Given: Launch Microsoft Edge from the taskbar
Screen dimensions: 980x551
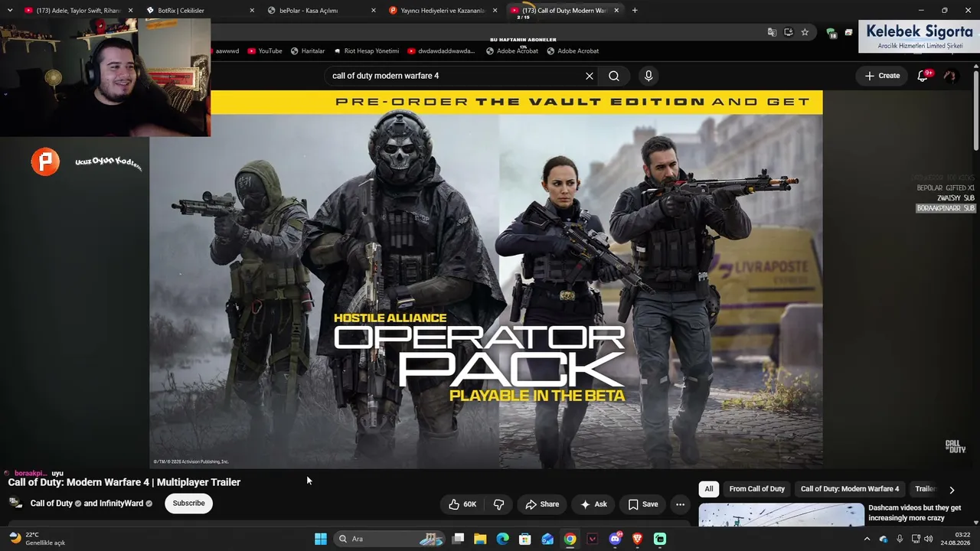Looking at the screenshot, I should [502, 539].
